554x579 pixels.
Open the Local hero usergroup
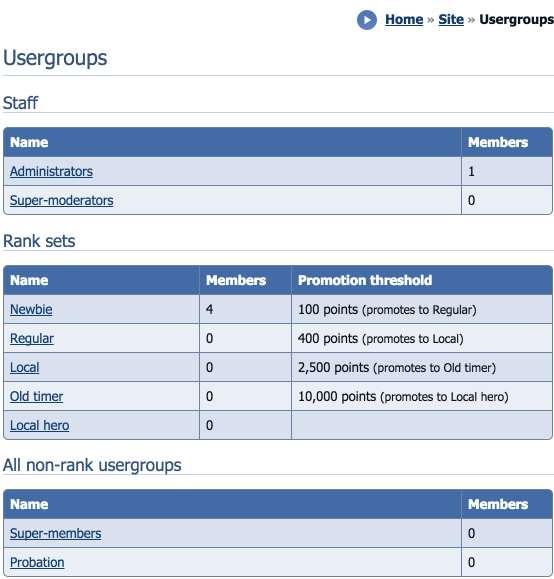[40, 425]
